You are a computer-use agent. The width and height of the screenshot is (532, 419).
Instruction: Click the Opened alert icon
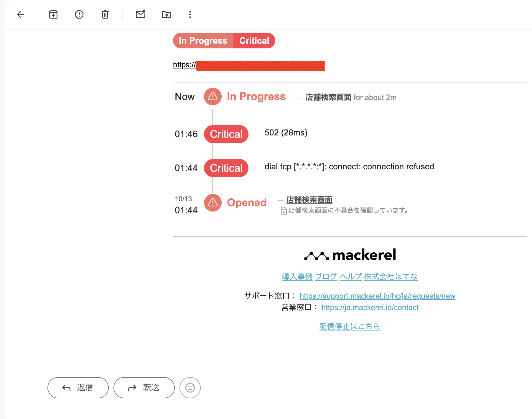point(212,203)
